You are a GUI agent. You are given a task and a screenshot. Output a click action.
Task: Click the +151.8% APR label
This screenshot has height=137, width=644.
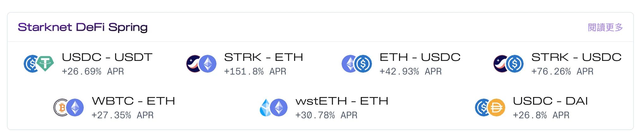tap(255, 72)
